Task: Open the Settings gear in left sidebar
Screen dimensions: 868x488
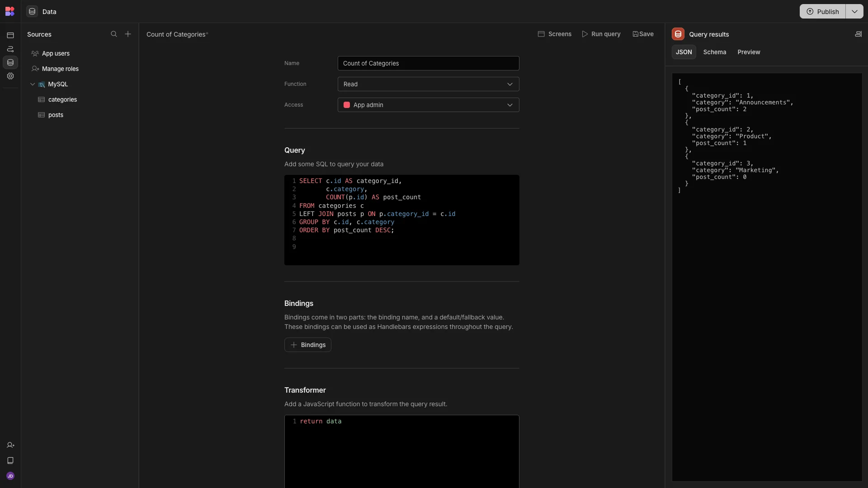Action: pos(10,76)
